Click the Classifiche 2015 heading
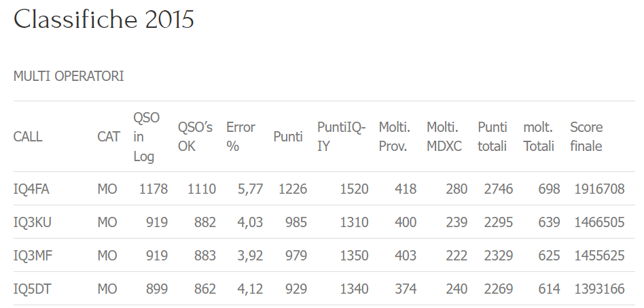This screenshot has width=644, height=308. [103, 19]
